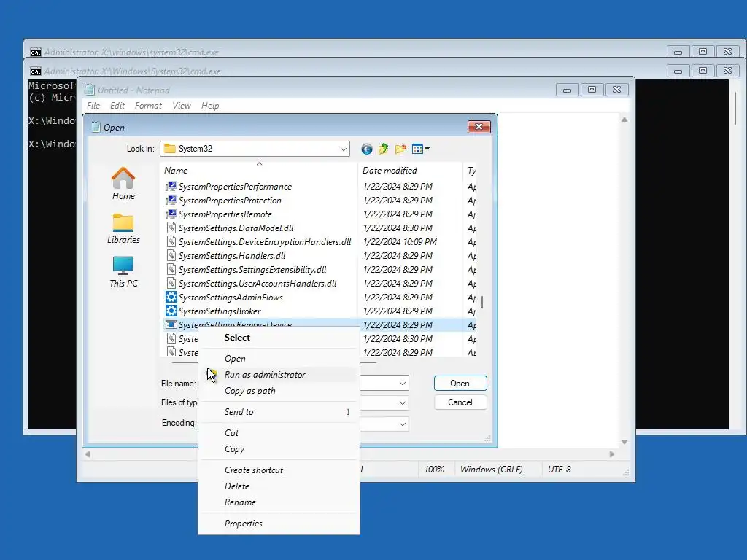The image size is (747, 560).
Task: Choose Run as administrator
Action: 279,374
